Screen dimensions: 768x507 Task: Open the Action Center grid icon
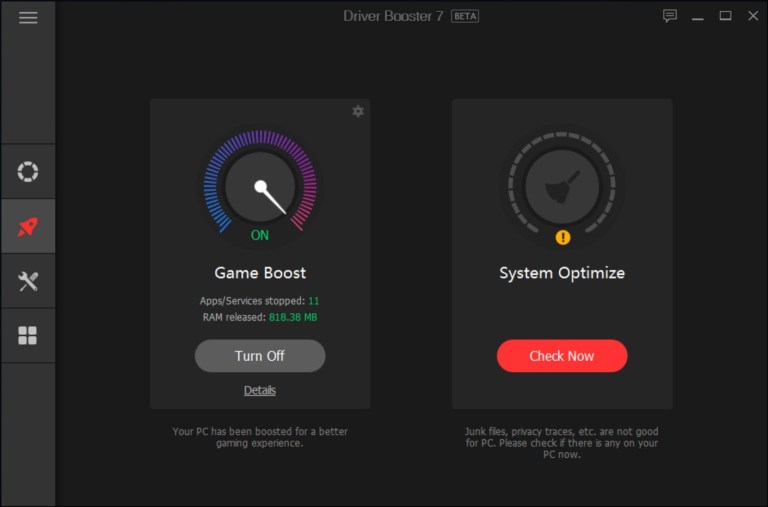click(27, 336)
